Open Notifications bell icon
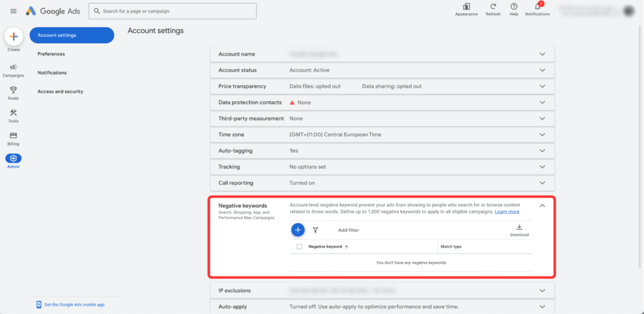644x314 pixels. coord(537,7)
